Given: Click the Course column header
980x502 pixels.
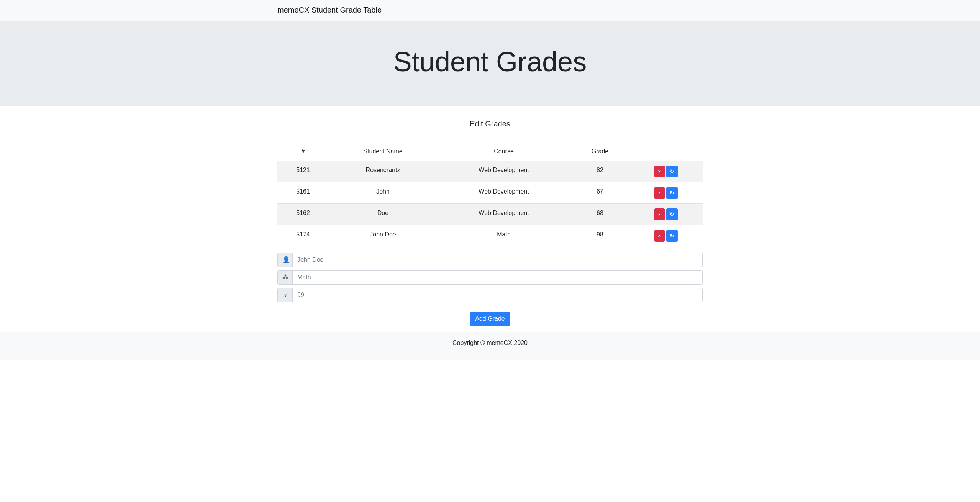Looking at the screenshot, I should (x=503, y=151).
